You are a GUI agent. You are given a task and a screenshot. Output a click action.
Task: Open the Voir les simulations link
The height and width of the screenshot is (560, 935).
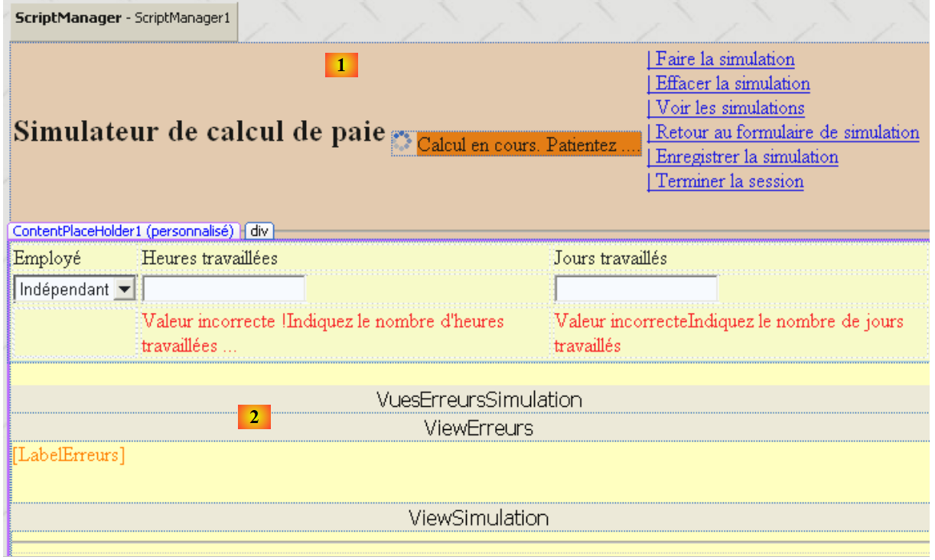[725, 108]
